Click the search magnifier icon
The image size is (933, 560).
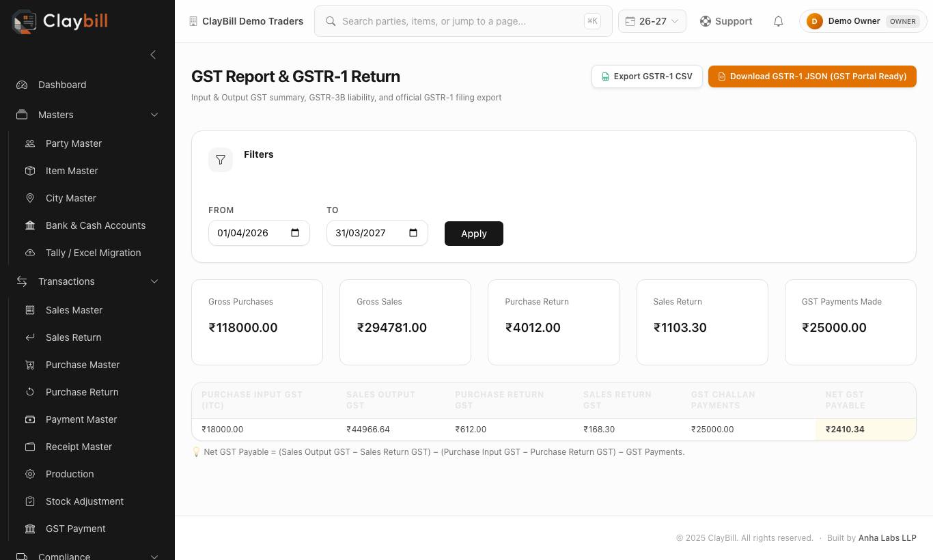tap(331, 21)
